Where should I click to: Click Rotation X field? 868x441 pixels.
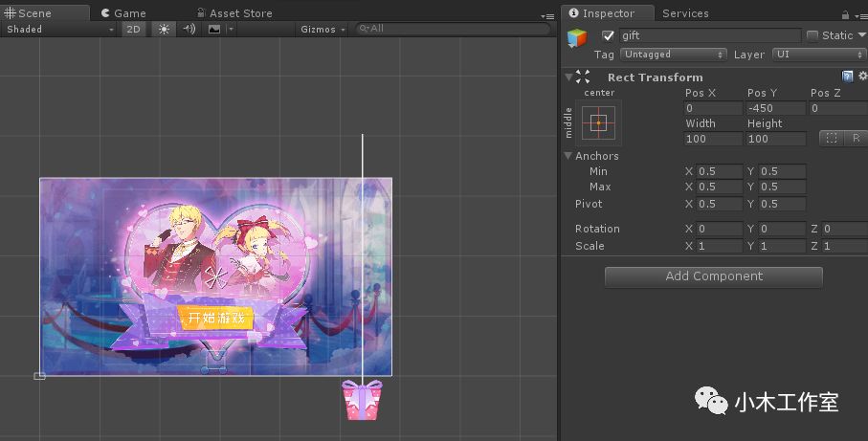(719, 229)
